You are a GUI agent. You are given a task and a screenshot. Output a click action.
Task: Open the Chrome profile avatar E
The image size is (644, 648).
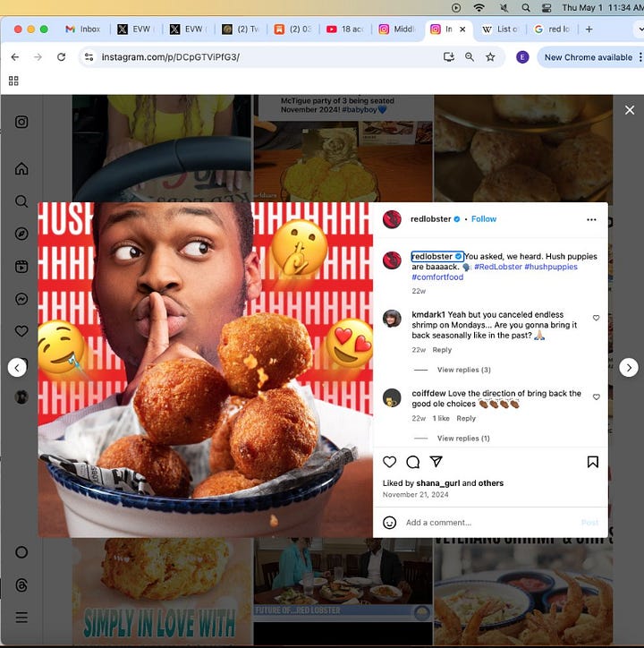[x=522, y=57]
